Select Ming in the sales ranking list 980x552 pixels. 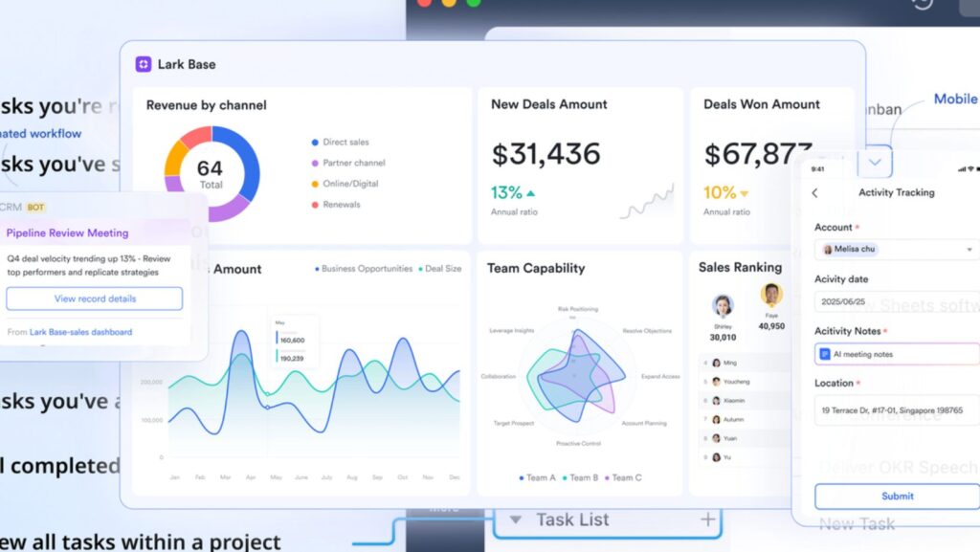pos(730,363)
